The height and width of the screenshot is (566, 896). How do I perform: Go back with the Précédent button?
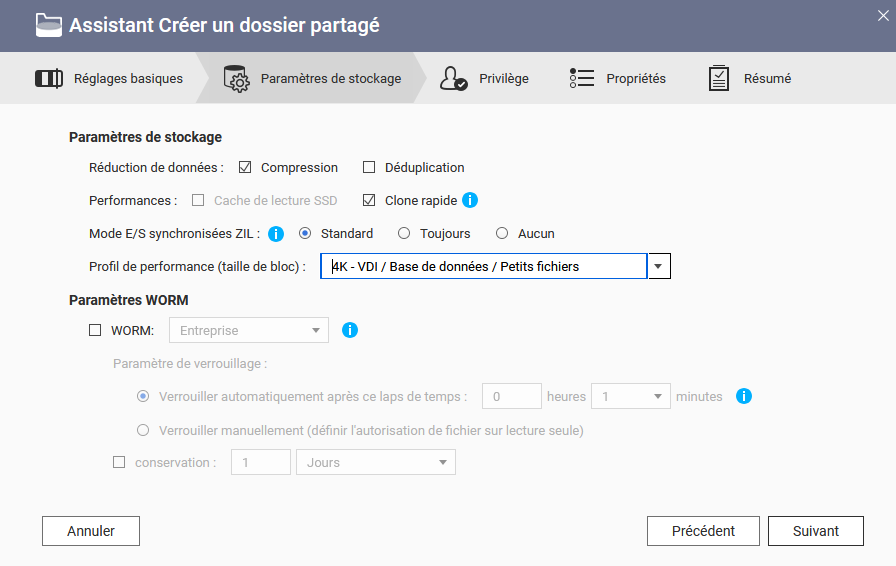(x=703, y=531)
